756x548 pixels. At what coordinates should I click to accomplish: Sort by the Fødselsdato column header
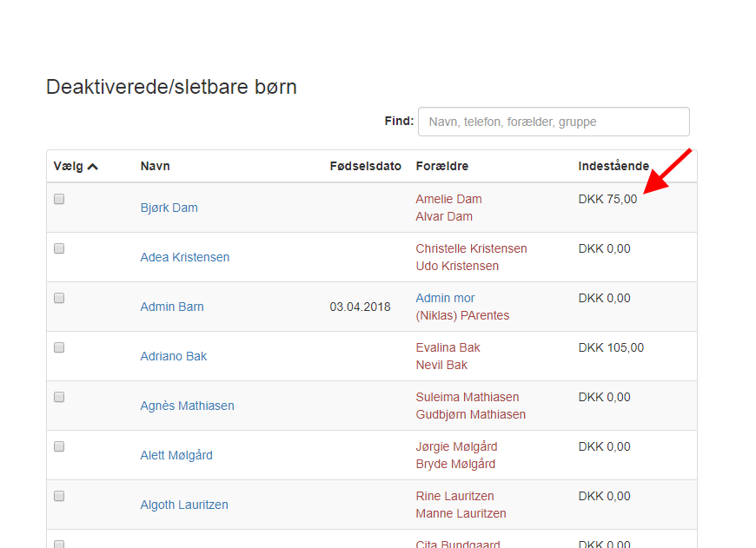point(365,166)
